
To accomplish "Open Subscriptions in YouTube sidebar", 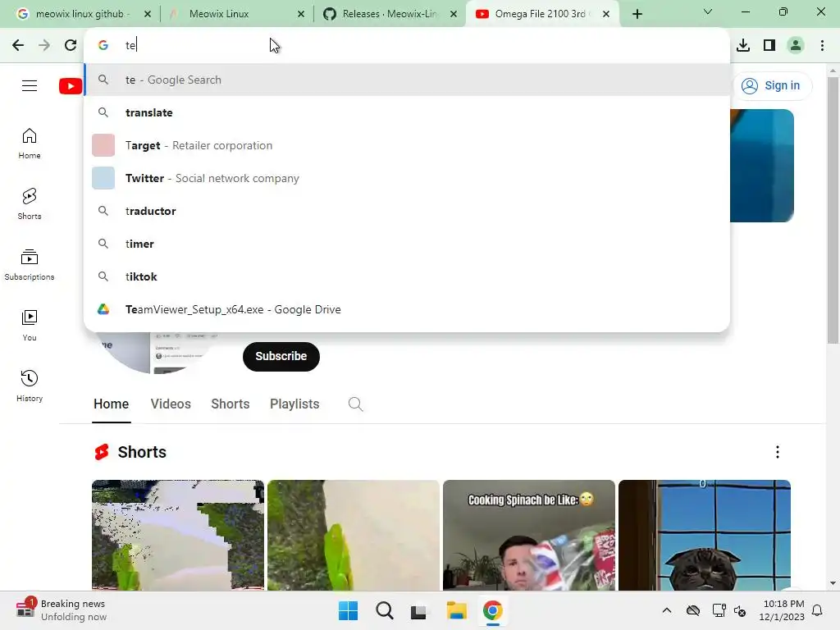I will point(30,265).
